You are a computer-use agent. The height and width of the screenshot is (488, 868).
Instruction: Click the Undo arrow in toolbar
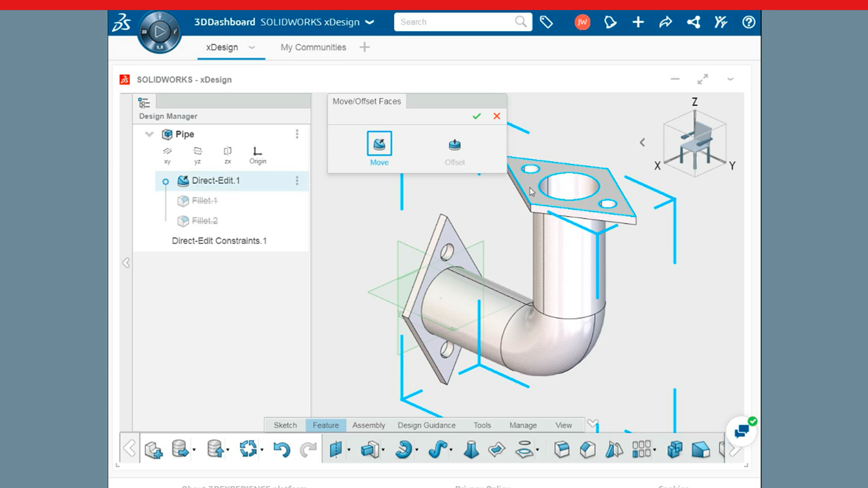click(282, 450)
